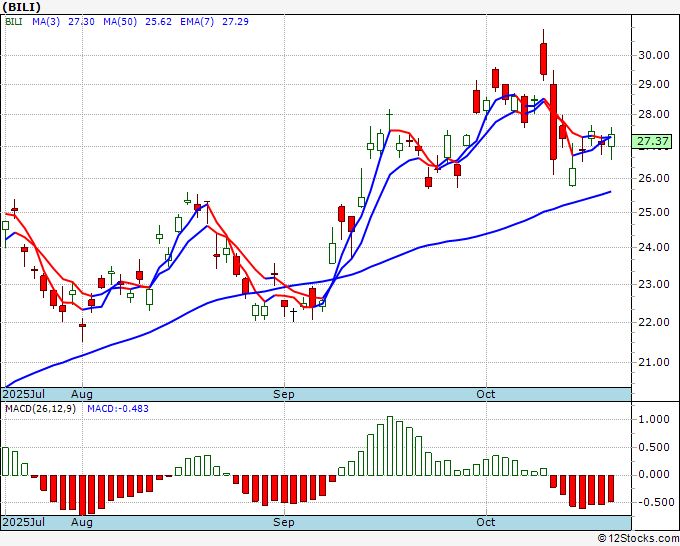Viewport: 680px width, 546px height.
Task: Click the MA(50) legend label
Action: pyautogui.click(x=120, y=22)
